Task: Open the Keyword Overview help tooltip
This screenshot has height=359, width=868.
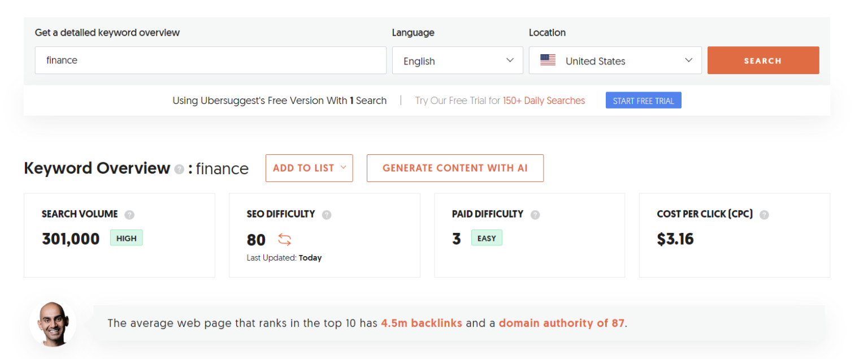Action: pyautogui.click(x=179, y=169)
